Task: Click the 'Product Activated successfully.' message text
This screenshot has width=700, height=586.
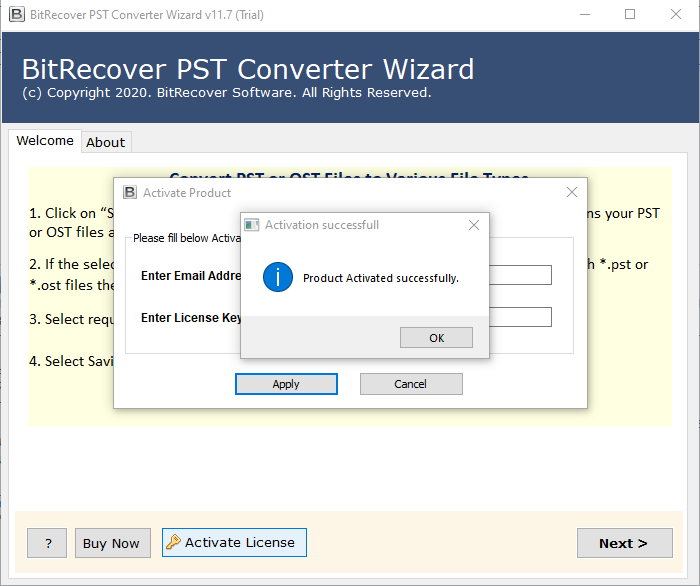Action: pyautogui.click(x=381, y=278)
